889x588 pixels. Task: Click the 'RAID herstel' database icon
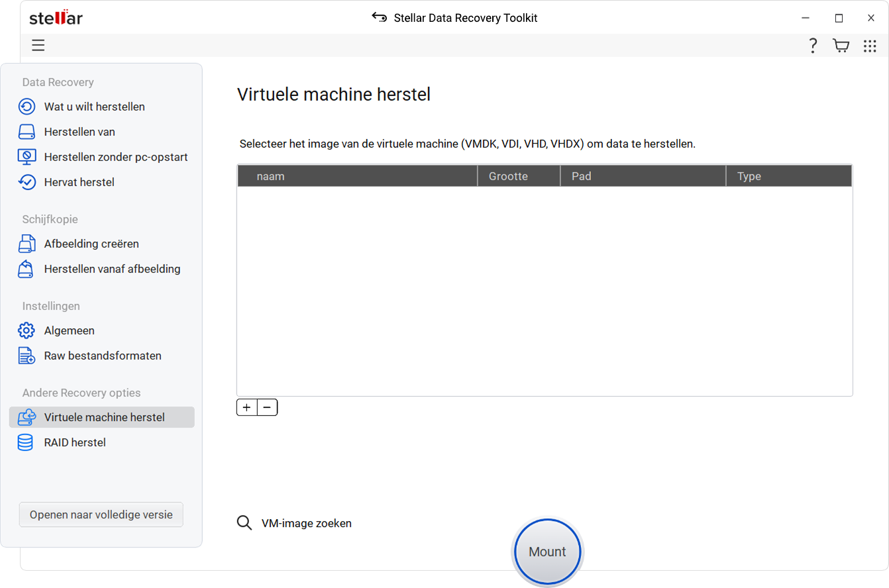tap(25, 442)
